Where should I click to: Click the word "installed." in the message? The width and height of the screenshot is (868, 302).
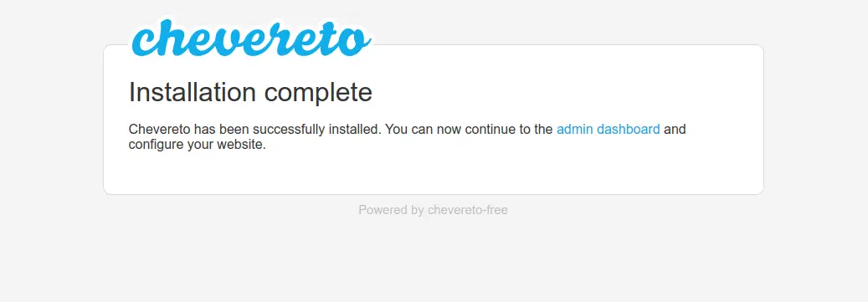point(356,130)
